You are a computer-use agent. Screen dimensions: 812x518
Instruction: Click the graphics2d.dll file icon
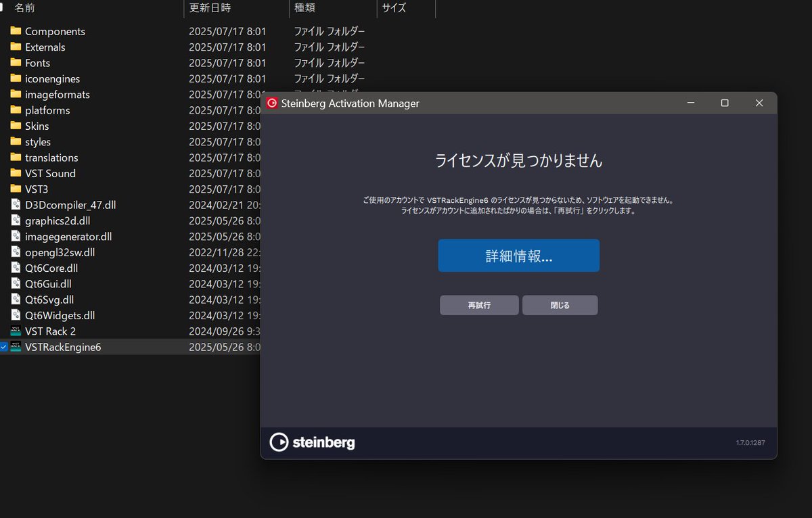click(16, 220)
